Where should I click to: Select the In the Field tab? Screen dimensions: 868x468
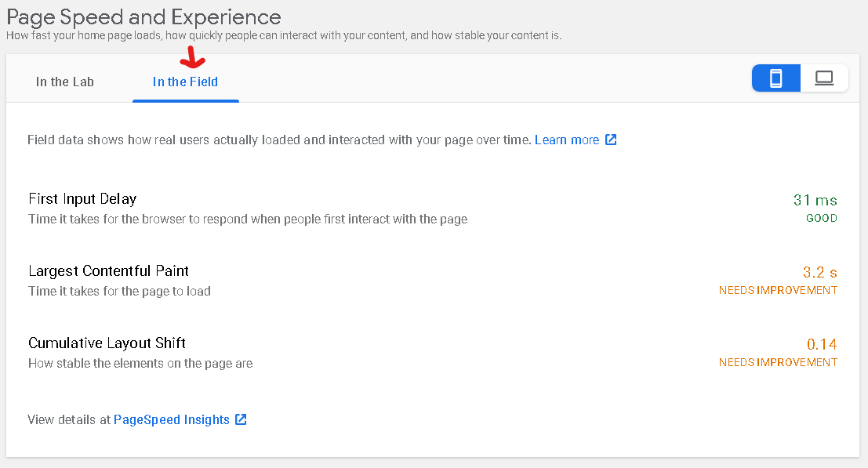(185, 82)
